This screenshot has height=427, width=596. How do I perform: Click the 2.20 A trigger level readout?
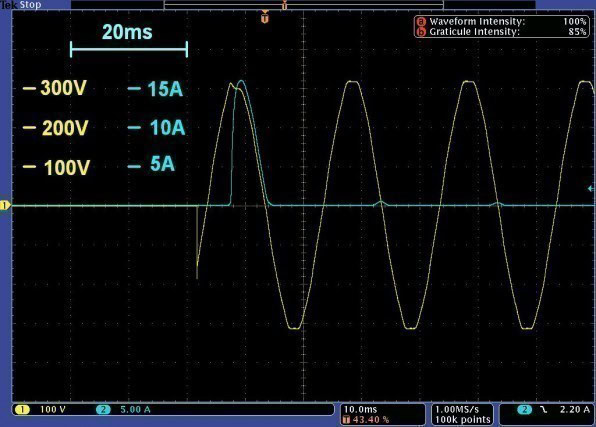(575, 410)
